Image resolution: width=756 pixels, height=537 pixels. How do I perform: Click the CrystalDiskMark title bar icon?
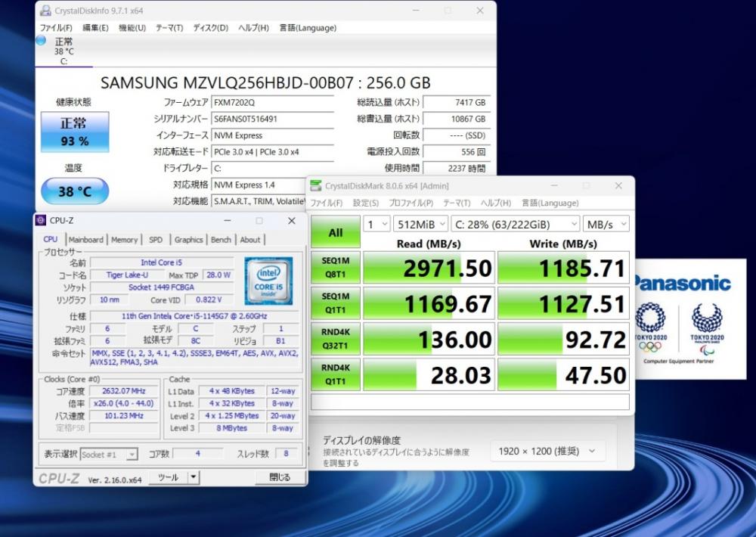(x=316, y=186)
